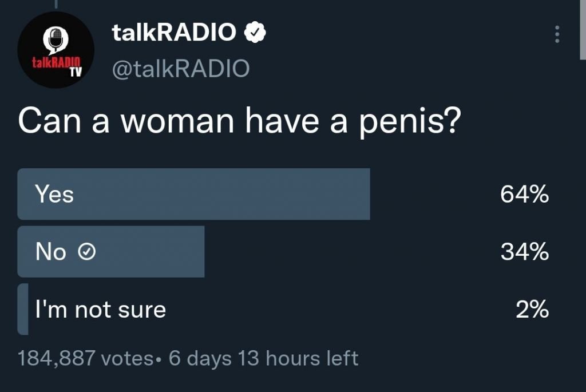Image resolution: width=586 pixels, height=392 pixels.
Task: Click the blue verified badge next to talkRADIO
Action: [x=255, y=32]
